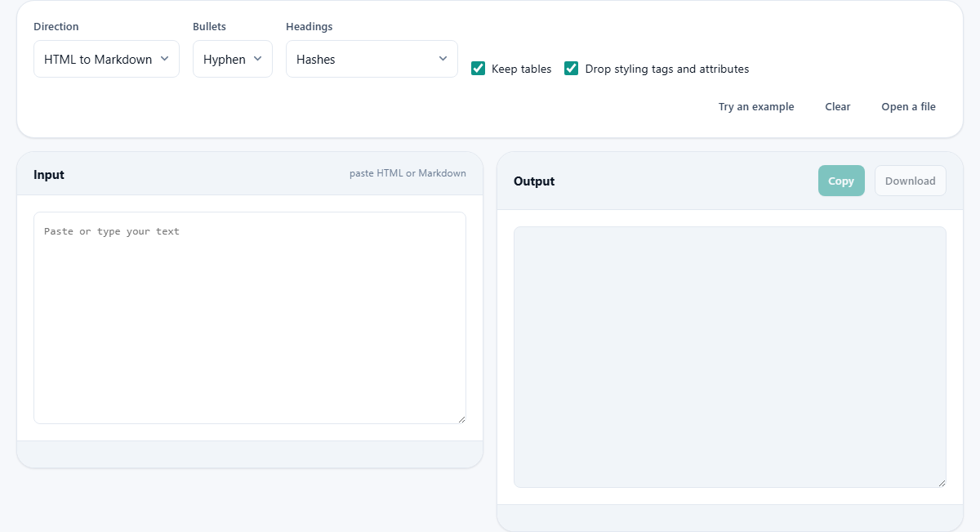Open the Headings Hashes dropdown
The height and width of the screenshot is (532, 980).
[372, 59]
